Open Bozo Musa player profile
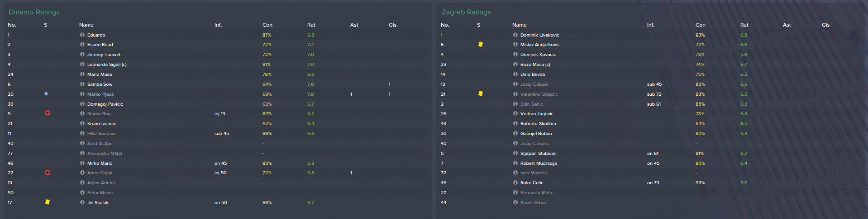Viewport: 868px width, 219px height. 535,65
